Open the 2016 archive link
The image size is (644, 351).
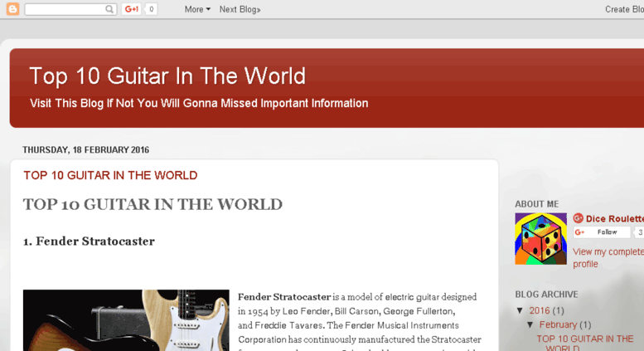[540, 310]
